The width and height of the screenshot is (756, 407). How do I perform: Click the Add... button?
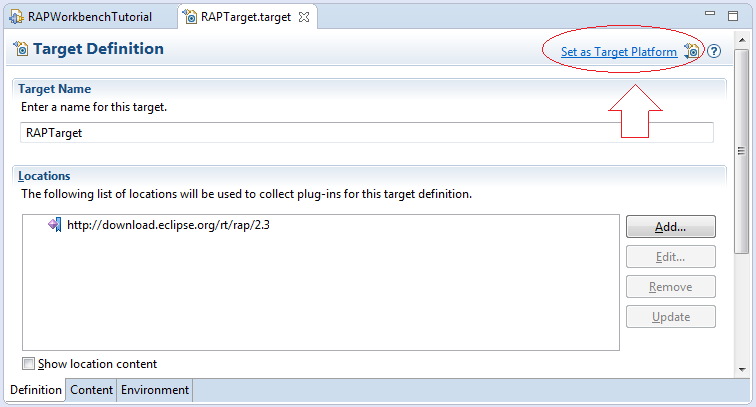click(x=671, y=227)
